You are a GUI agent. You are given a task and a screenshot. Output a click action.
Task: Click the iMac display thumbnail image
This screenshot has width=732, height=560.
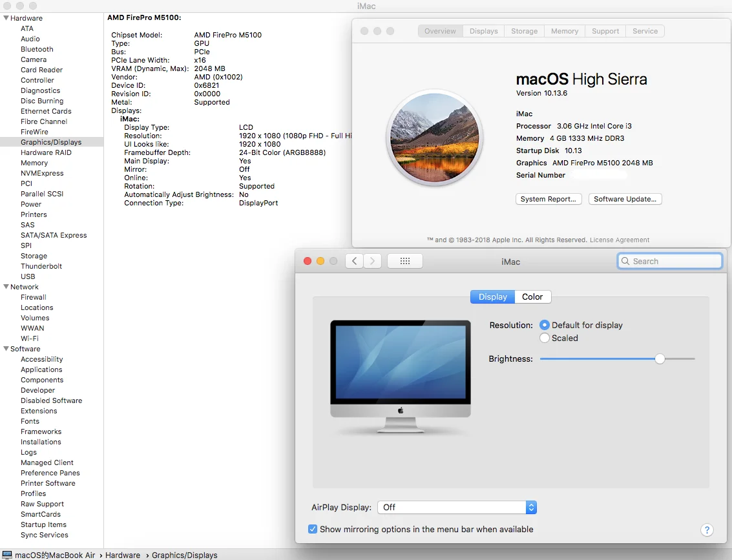[x=401, y=375]
